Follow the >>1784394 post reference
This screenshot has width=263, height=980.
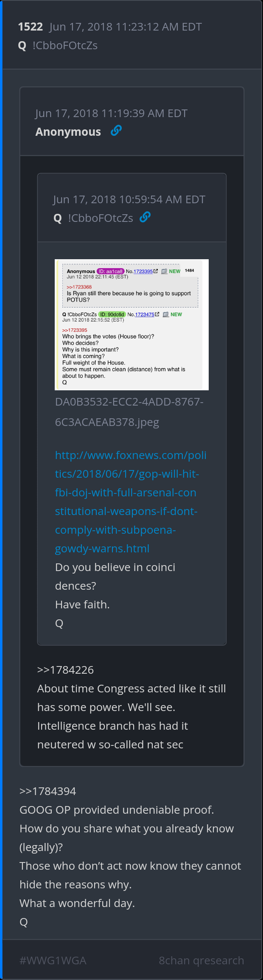(48, 791)
